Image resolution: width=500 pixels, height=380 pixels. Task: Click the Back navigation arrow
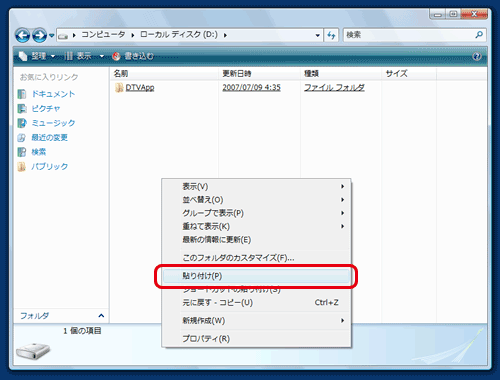[x=23, y=35]
